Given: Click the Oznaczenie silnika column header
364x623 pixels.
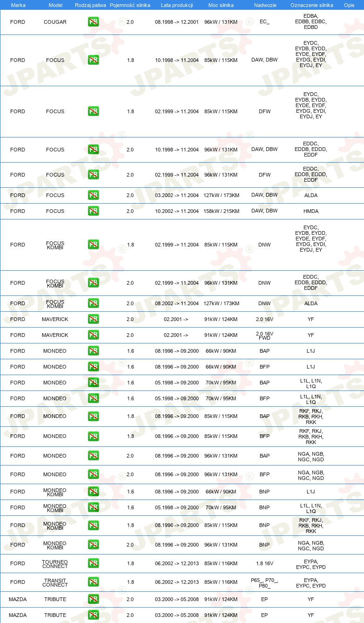Looking at the screenshot, I should 311,5.
